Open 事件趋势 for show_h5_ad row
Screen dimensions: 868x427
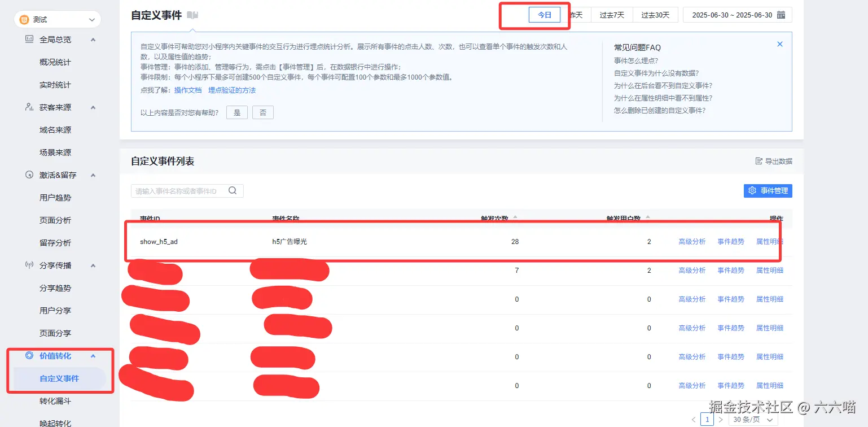click(x=731, y=242)
